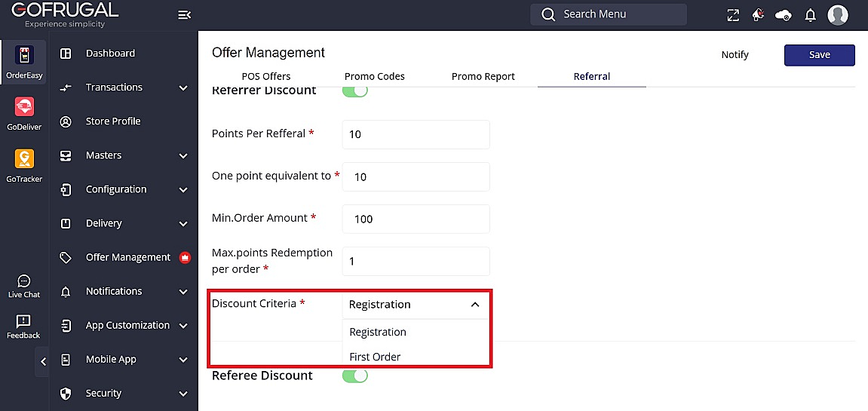Click the Save button
This screenshot has width=868, height=411.
coord(820,55)
